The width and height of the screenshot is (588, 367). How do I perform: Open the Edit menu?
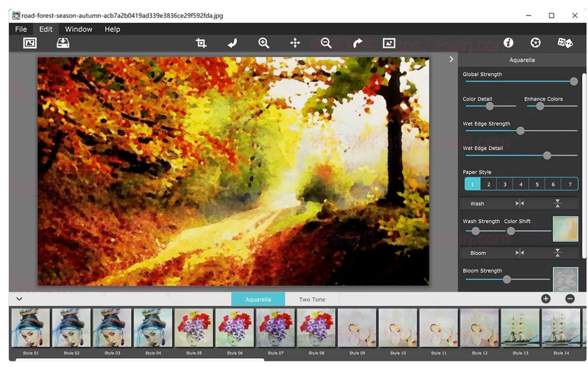pos(46,29)
